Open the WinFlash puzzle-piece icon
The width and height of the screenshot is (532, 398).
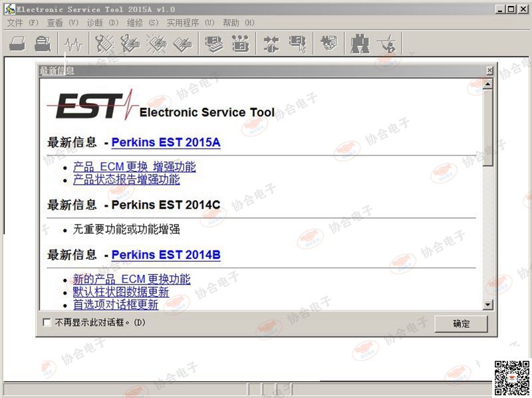point(329,43)
